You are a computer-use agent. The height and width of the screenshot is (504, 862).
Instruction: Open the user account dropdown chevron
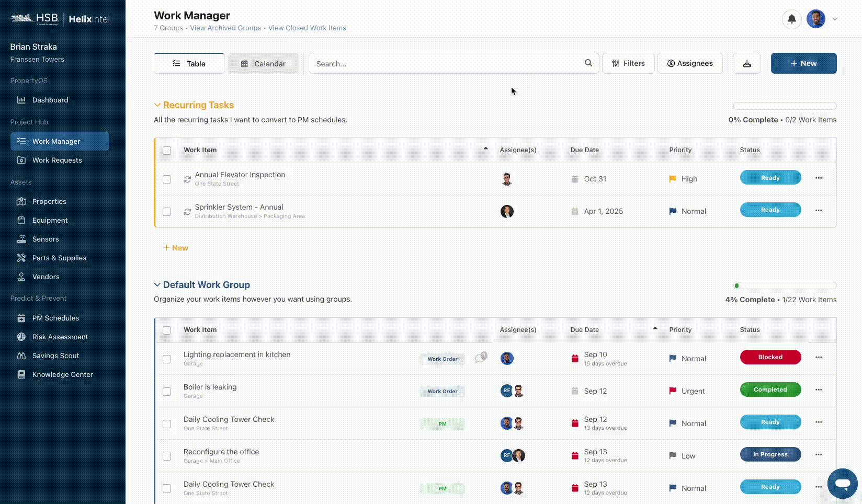point(835,19)
